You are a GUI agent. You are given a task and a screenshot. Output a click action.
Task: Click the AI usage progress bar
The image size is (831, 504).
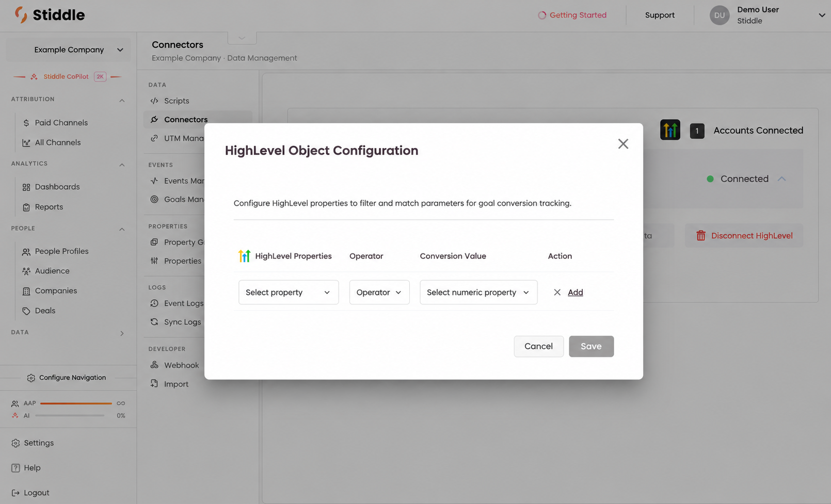(70, 416)
